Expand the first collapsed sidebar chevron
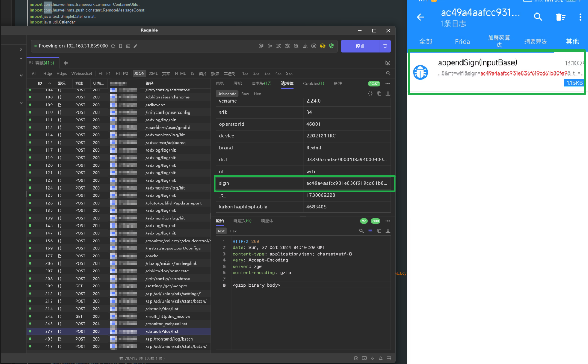The height and width of the screenshot is (364, 588). point(21,49)
